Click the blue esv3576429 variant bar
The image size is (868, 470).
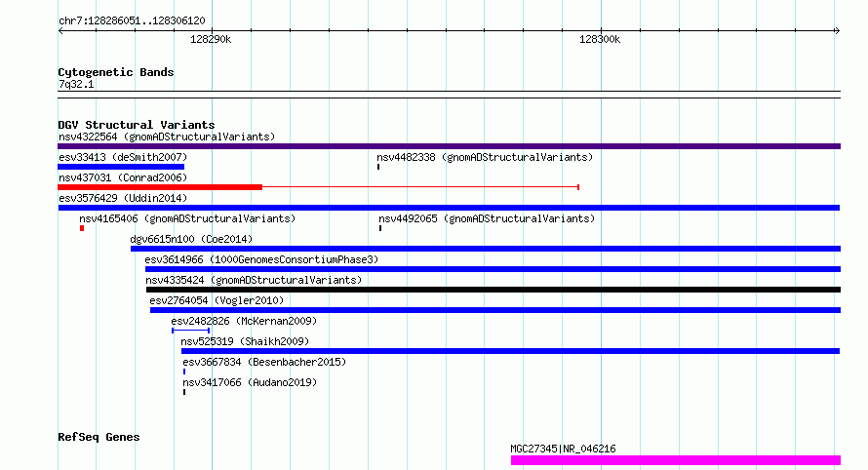point(449,208)
